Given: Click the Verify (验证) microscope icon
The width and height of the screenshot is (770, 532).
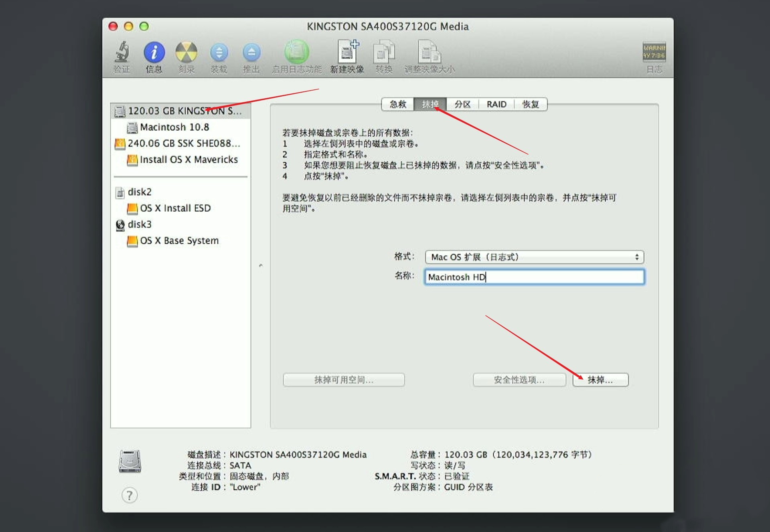Looking at the screenshot, I should [122, 53].
